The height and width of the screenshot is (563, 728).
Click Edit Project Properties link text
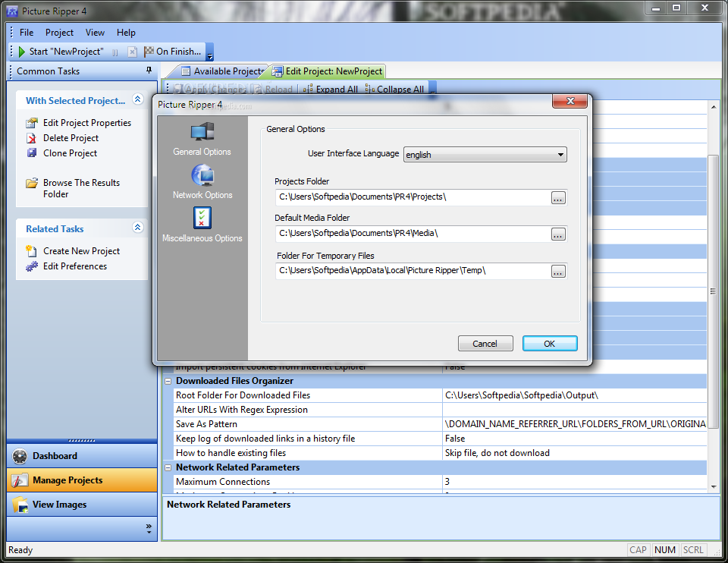(x=87, y=123)
